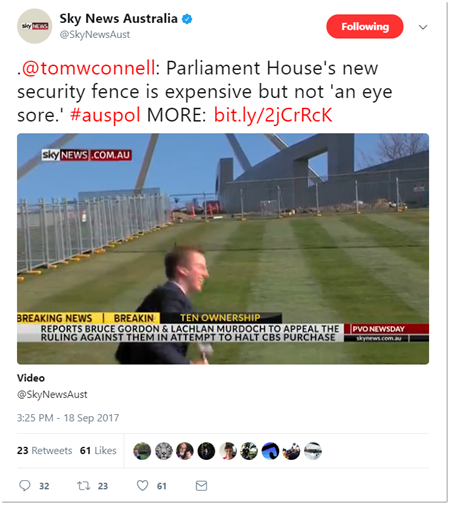Toggle the red Following button
Image resolution: width=450 pixels, height=506 pixels.
(365, 27)
